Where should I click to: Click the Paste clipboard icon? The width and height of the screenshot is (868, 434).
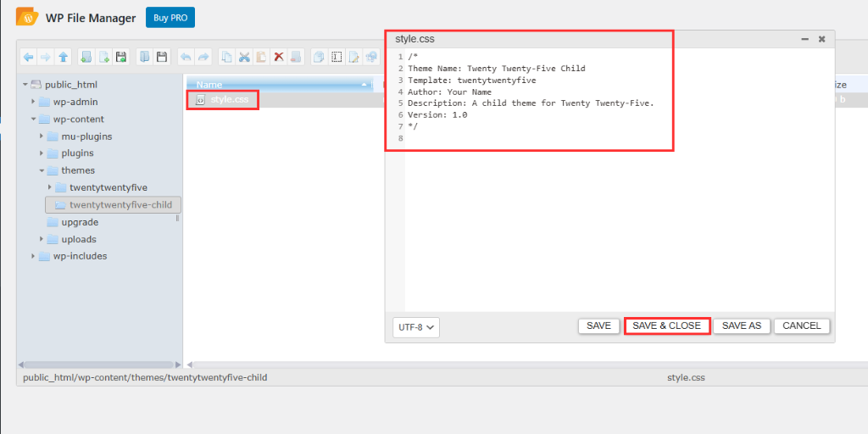(261, 57)
